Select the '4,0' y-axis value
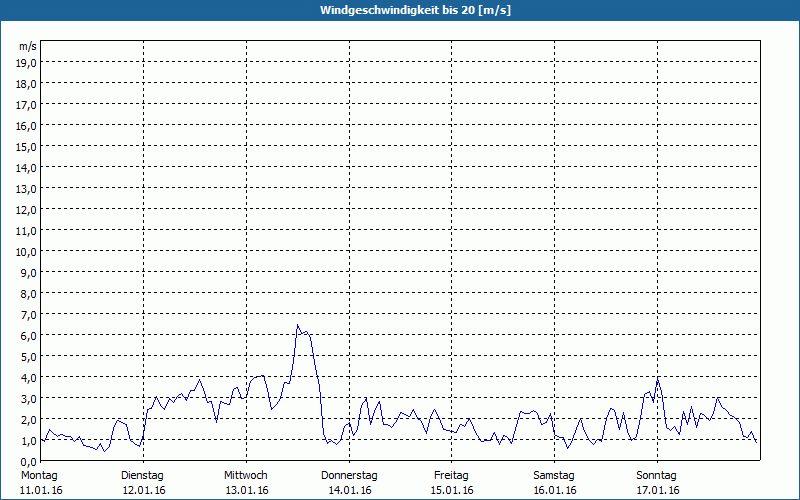Screen dimensions: 800x500 point(29,378)
